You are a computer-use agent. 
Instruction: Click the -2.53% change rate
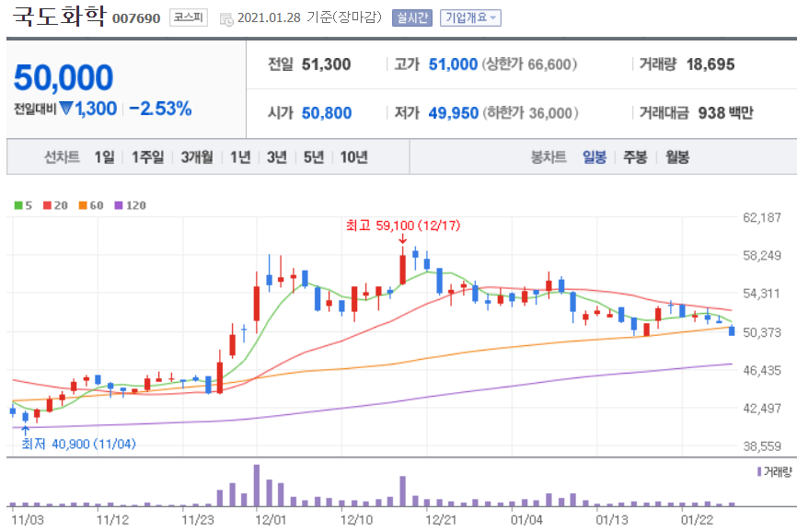[161, 109]
